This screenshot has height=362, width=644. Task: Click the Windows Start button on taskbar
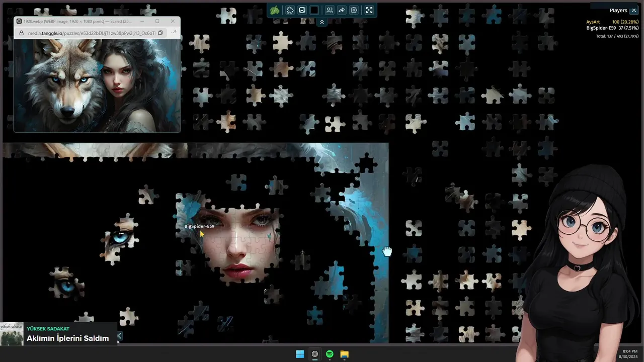coord(300,354)
